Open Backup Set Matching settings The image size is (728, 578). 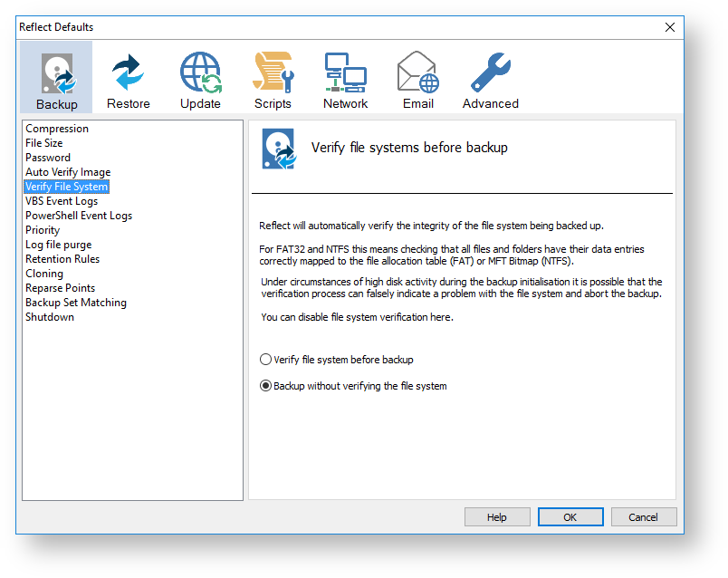tap(76, 303)
